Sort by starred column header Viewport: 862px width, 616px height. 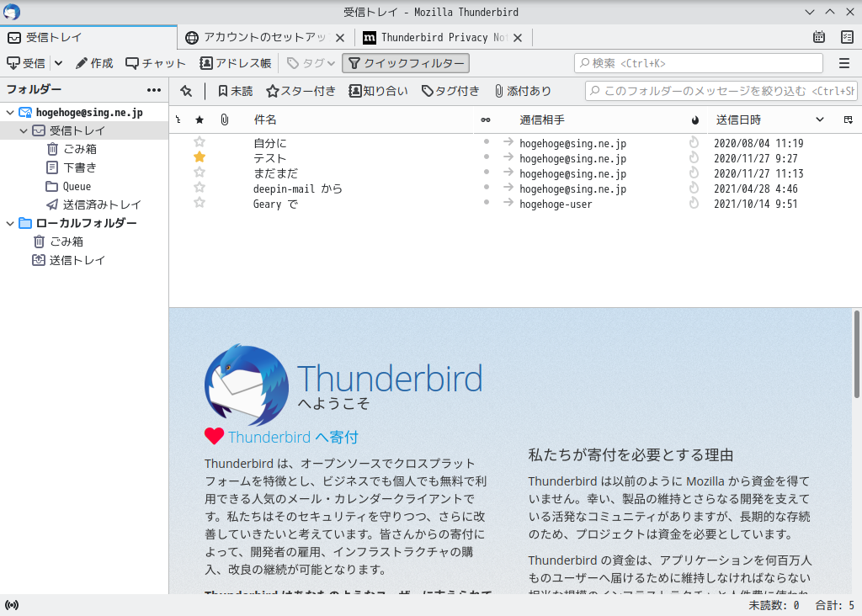click(x=200, y=119)
